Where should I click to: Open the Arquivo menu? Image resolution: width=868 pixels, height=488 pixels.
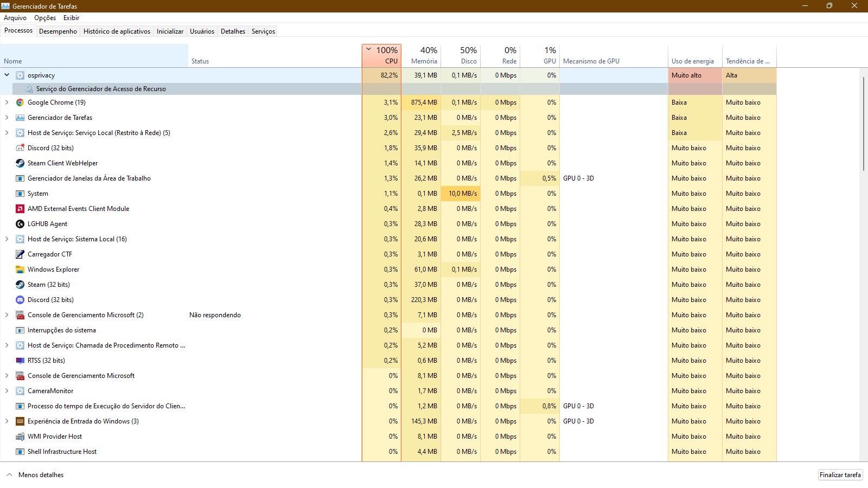[15, 18]
